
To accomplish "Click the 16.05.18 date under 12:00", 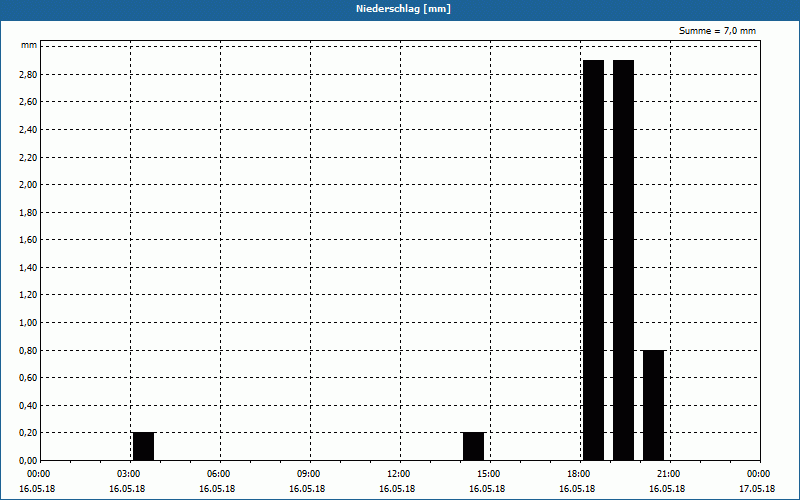I will coord(397,489).
